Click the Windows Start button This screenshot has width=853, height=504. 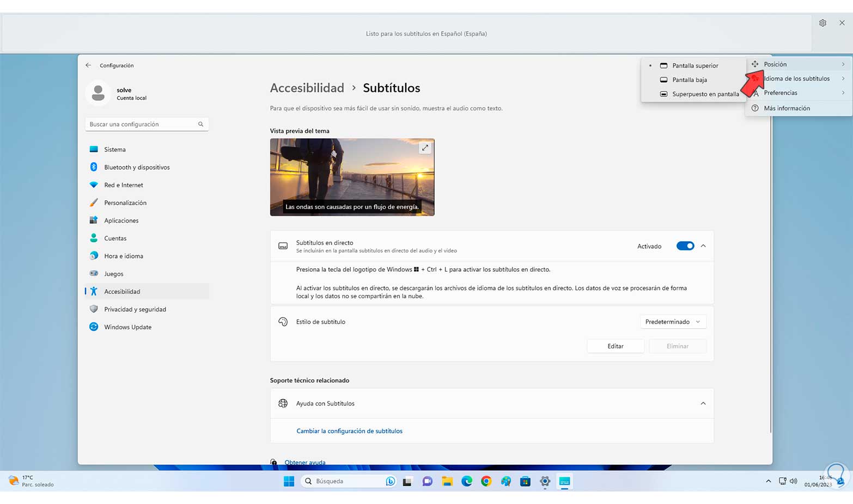coord(289,481)
